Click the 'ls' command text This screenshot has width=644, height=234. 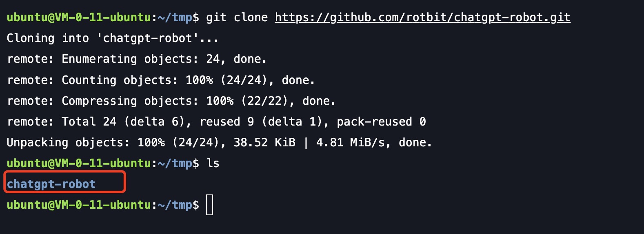pyautogui.click(x=213, y=163)
